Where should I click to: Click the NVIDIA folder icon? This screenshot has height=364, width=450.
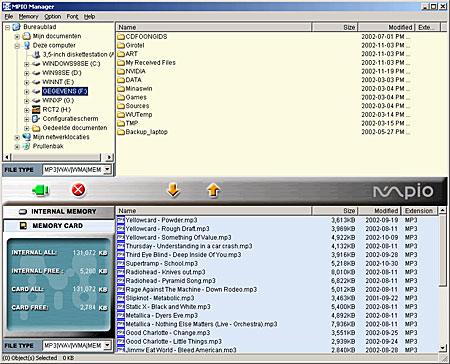tap(121, 71)
